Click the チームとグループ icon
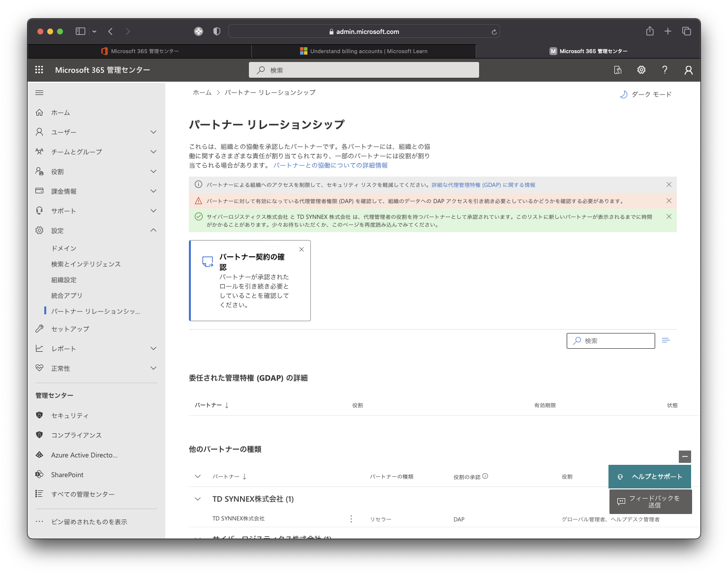The image size is (728, 575). (39, 151)
